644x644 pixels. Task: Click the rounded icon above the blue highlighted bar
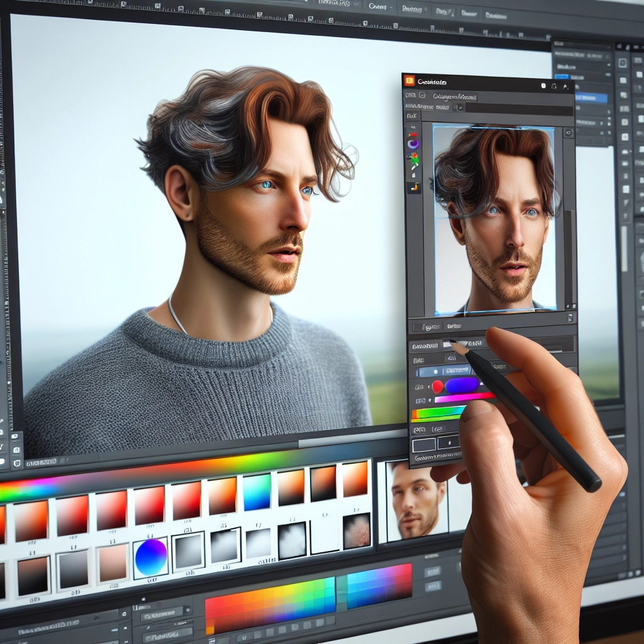451,358
